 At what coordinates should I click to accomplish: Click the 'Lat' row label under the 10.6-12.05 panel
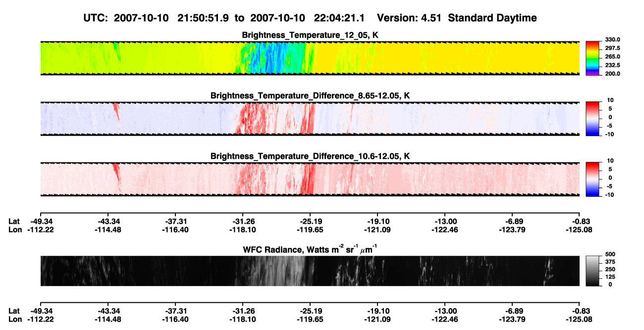tap(14, 221)
